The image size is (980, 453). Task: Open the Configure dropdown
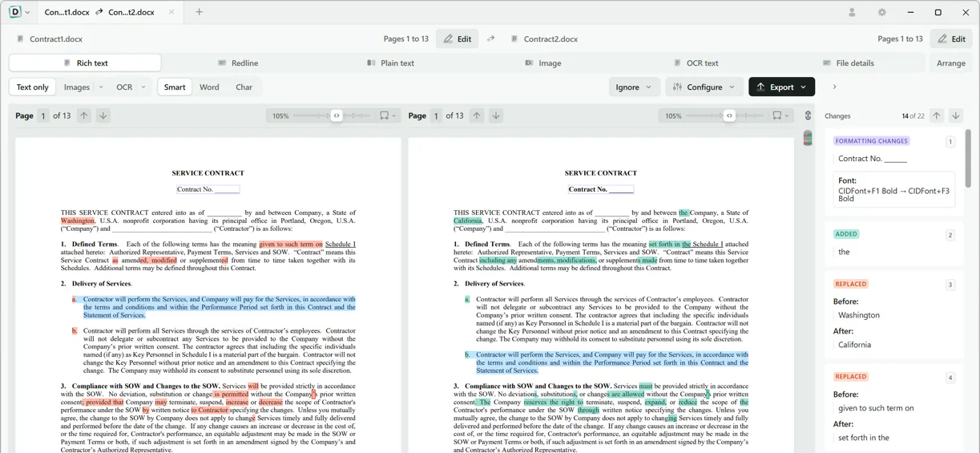click(704, 87)
